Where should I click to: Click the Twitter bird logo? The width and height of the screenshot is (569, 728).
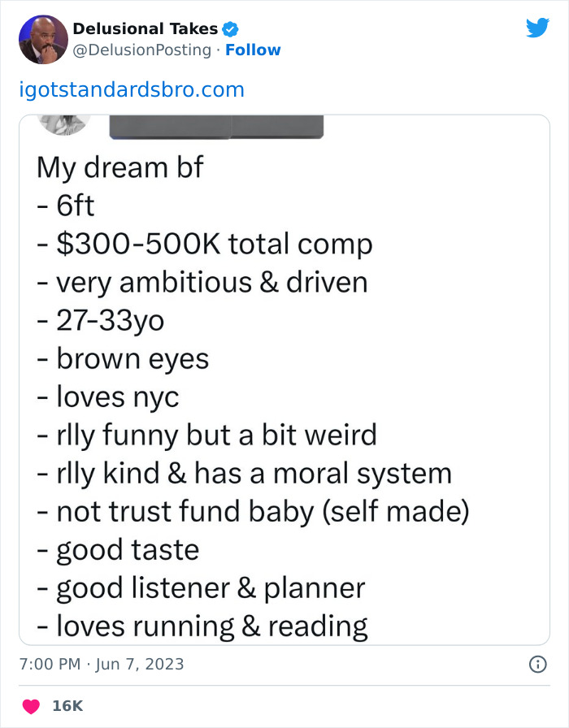(537, 28)
